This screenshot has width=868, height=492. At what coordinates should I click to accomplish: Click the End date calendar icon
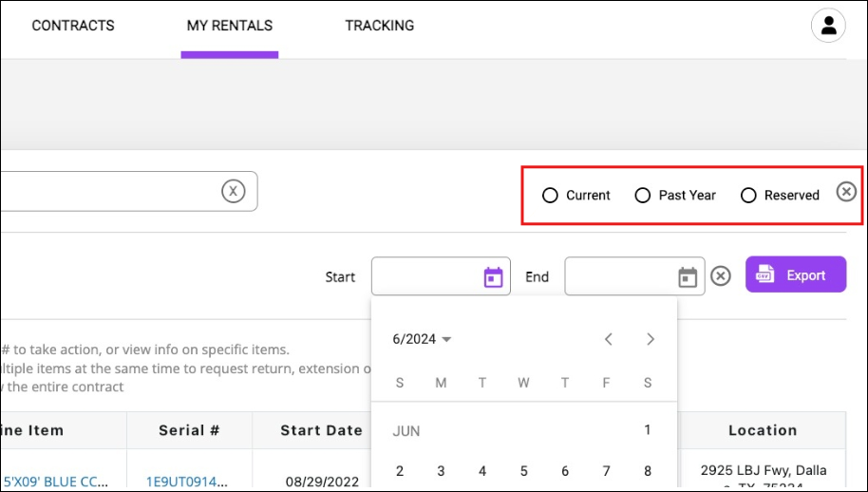688,277
